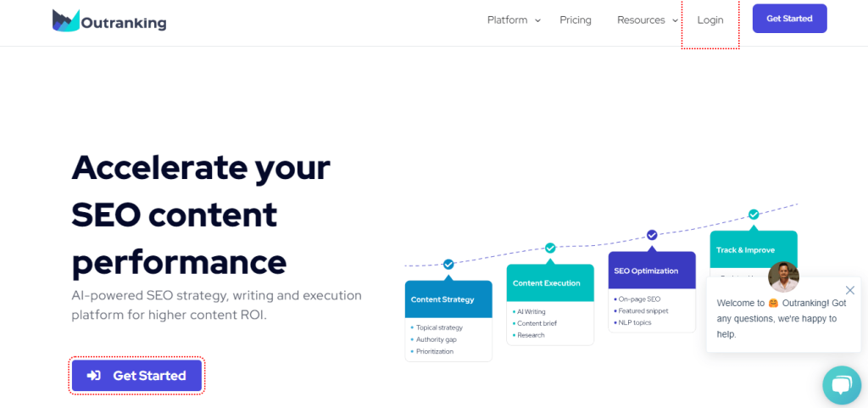The image size is (868, 408).
Task: Click the checkmark above Content Execution
Action: point(550,248)
